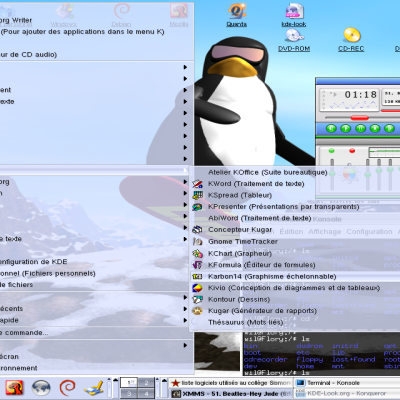Switch to KDE-Look.org - Konqueror taskbar entry
This screenshot has width=400, height=400.
click(x=347, y=394)
